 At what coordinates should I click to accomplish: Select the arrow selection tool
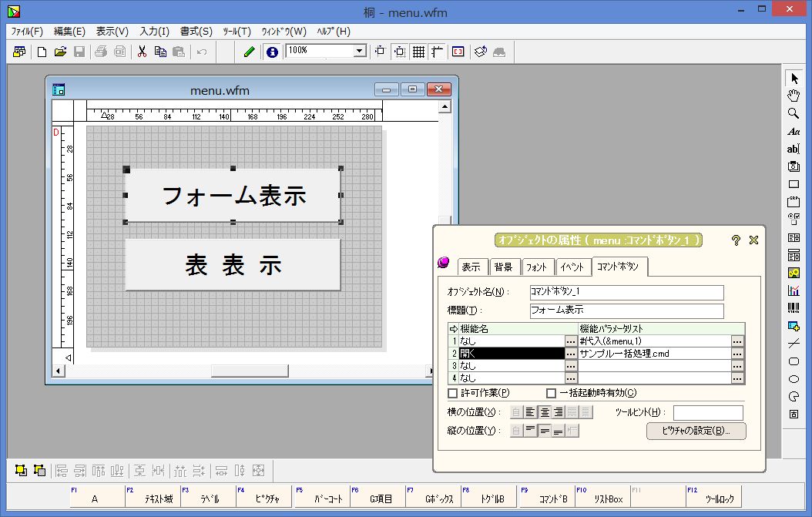[x=795, y=77]
